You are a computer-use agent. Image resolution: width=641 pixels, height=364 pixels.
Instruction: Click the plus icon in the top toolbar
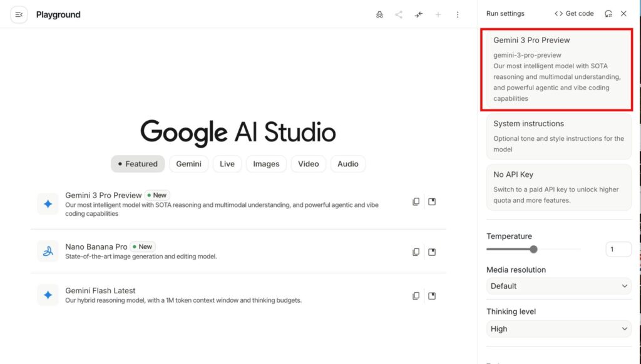click(x=438, y=14)
